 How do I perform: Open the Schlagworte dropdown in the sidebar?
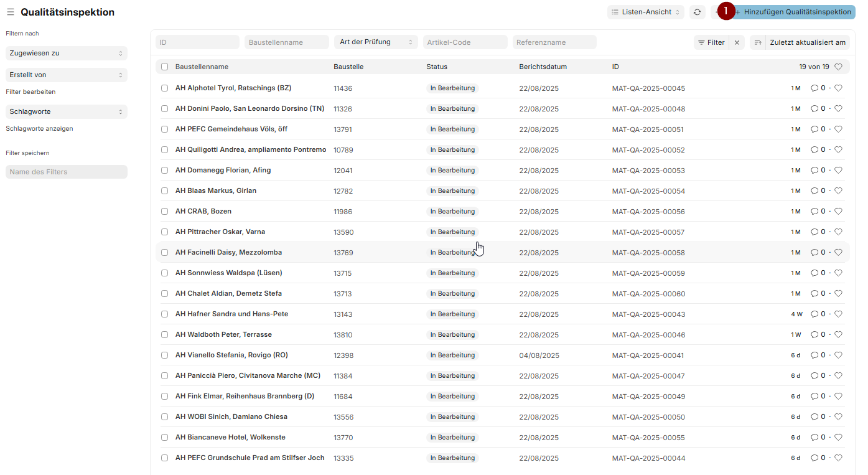pos(66,111)
